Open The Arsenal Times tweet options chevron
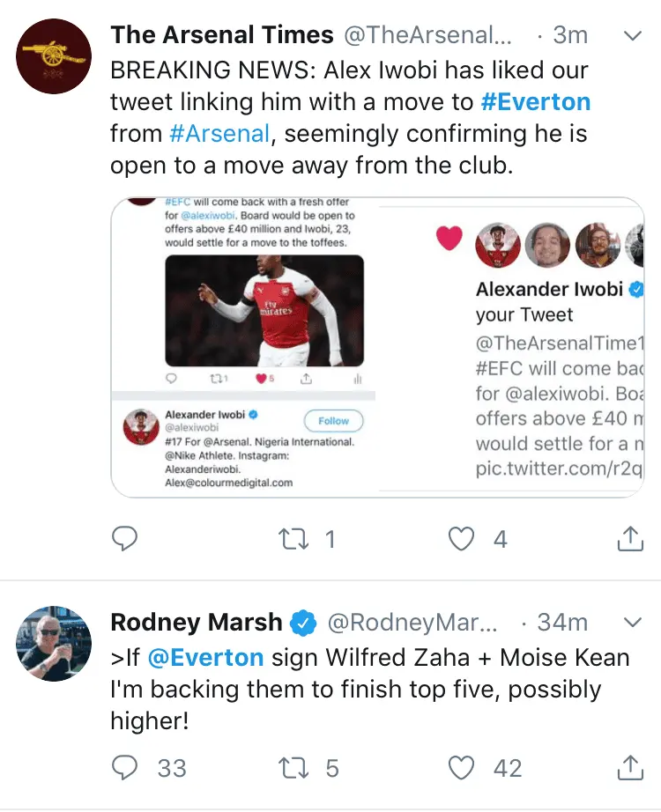661x812 pixels. click(631, 35)
